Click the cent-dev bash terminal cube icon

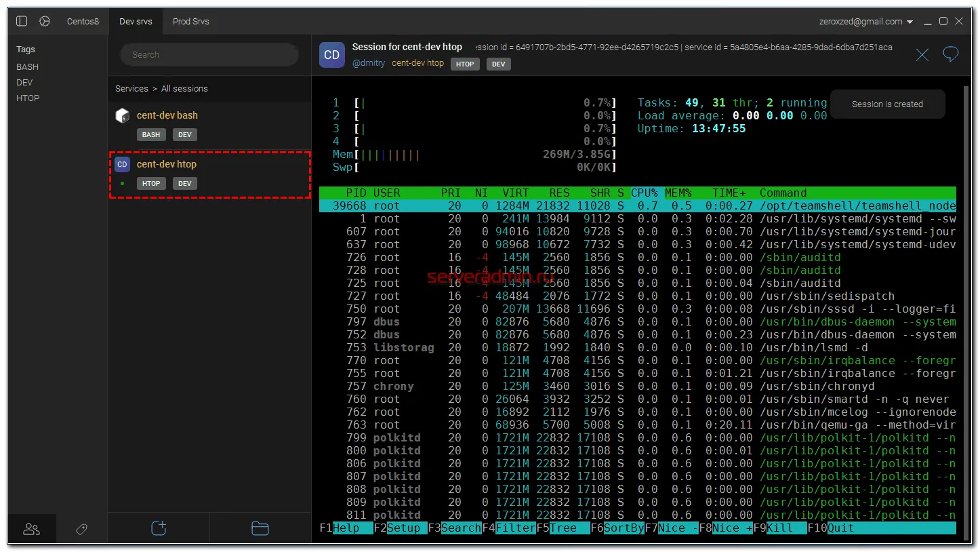(122, 116)
